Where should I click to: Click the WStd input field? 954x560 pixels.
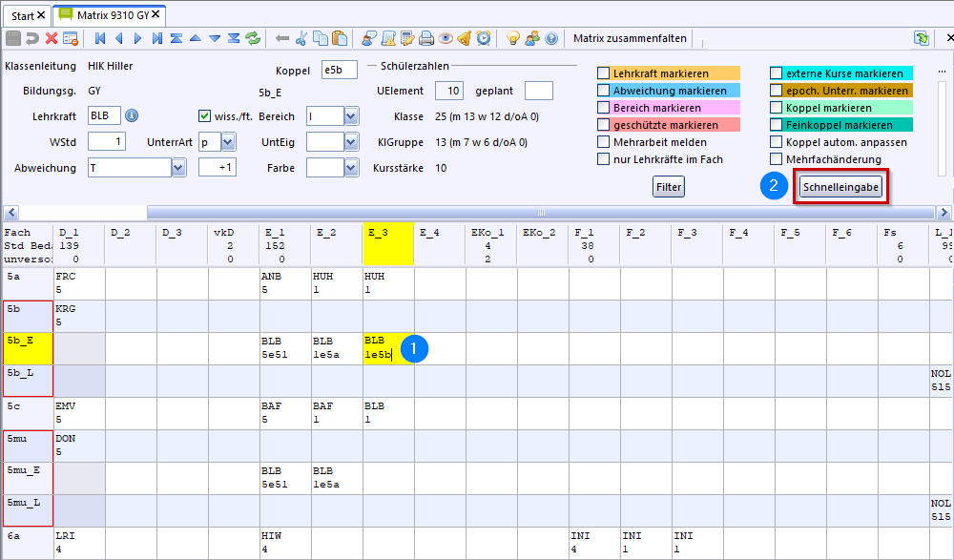[107, 142]
